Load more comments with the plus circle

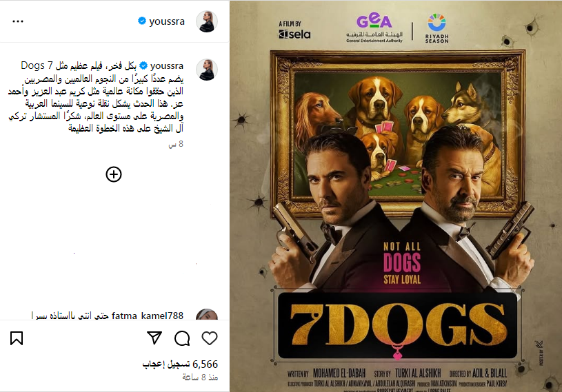tap(114, 174)
